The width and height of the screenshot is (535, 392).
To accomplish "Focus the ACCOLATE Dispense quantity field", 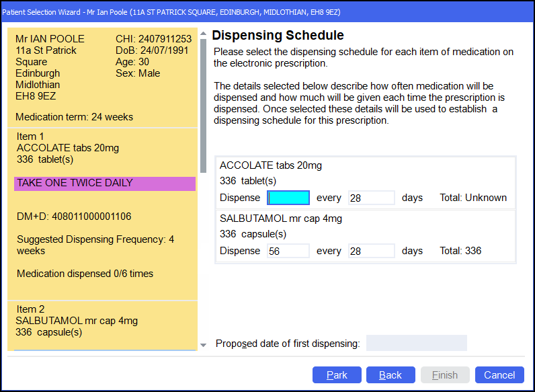I will pyautogui.click(x=289, y=198).
